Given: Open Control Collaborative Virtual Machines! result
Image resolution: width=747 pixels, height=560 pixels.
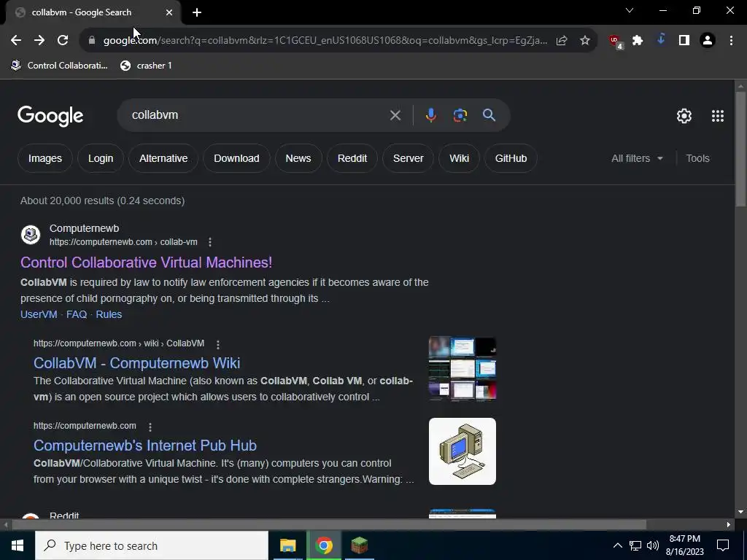Looking at the screenshot, I should point(146,262).
